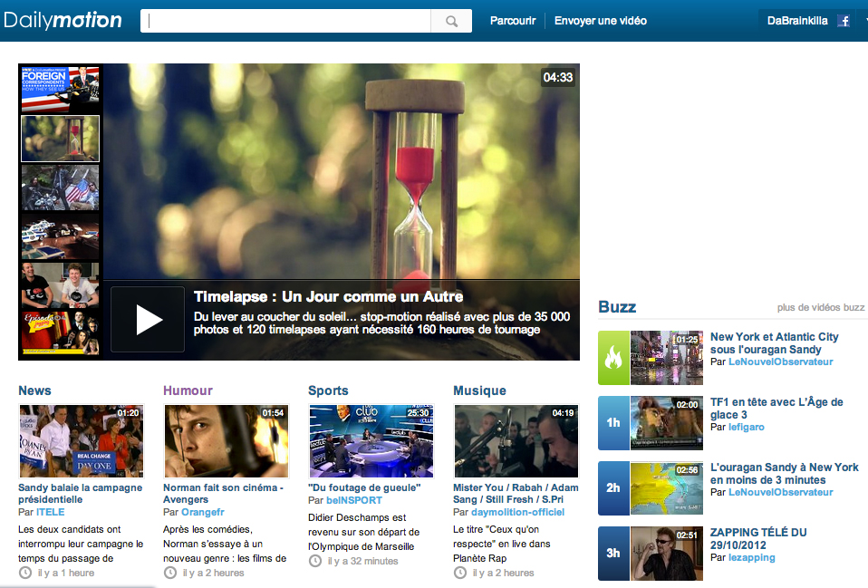This screenshot has width=868, height=588.
Task: Click clock icon under the Norman Avengers description
Action: point(170,573)
